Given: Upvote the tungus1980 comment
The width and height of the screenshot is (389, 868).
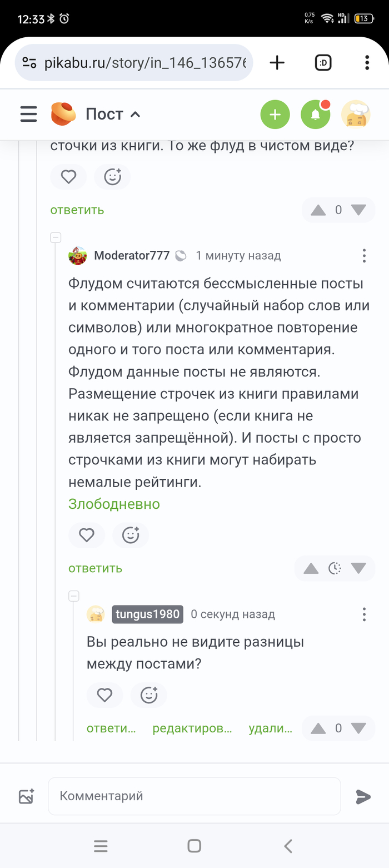Looking at the screenshot, I should pos(318,728).
